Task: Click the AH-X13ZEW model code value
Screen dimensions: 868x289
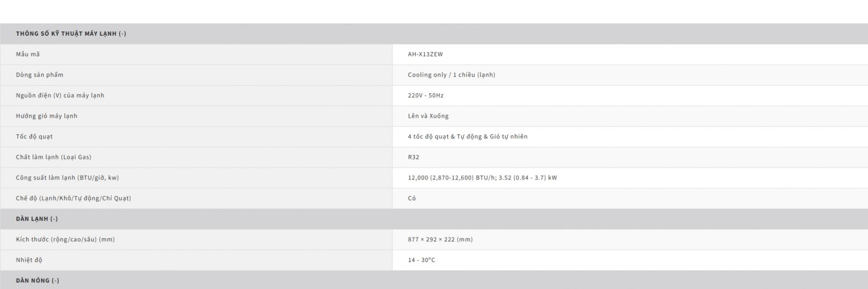Action: click(x=425, y=54)
